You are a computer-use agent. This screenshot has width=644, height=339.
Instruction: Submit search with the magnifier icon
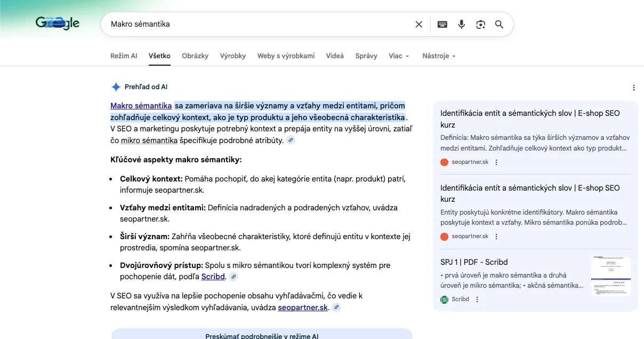[499, 25]
